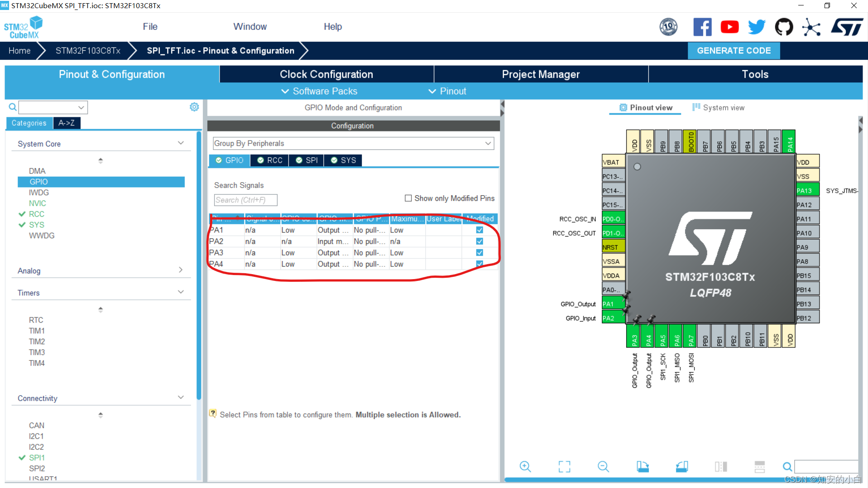Image resolution: width=868 pixels, height=488 pixels.
Task: Rotate chip view clockwise icon
Action: [x=643, y=466]
